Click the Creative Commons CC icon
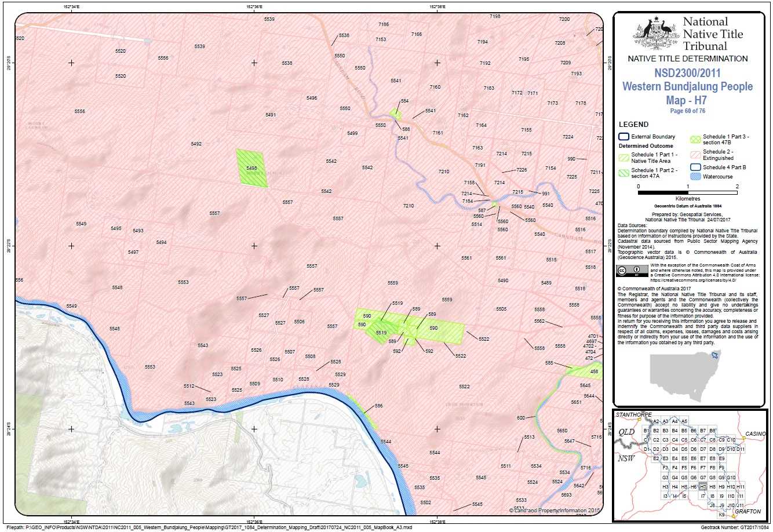 622,270
